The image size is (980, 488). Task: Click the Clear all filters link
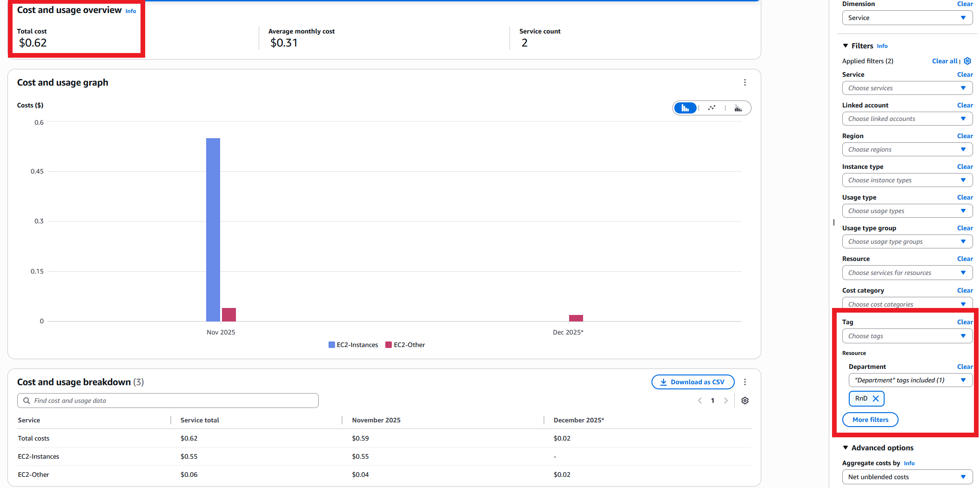(x=945, y=61)
